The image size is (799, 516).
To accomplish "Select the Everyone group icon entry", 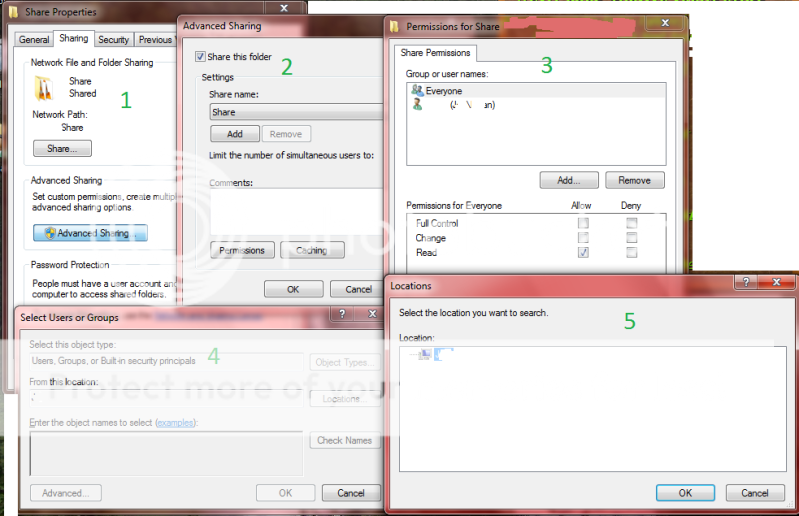I will [416, 91].
